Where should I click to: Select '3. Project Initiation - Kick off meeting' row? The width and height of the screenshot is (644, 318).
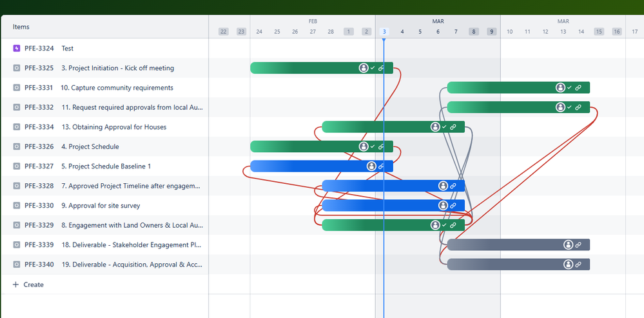104,68
